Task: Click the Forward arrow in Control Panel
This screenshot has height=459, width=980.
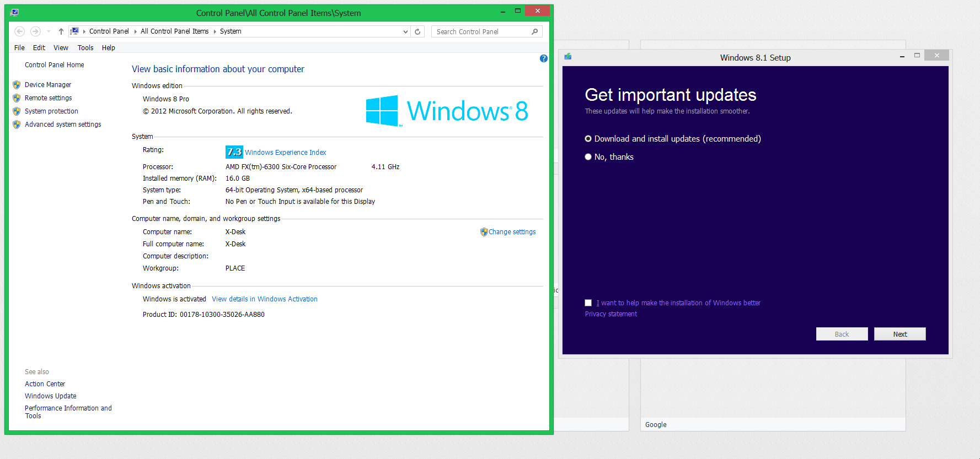Action: click(x=35, y=31)
